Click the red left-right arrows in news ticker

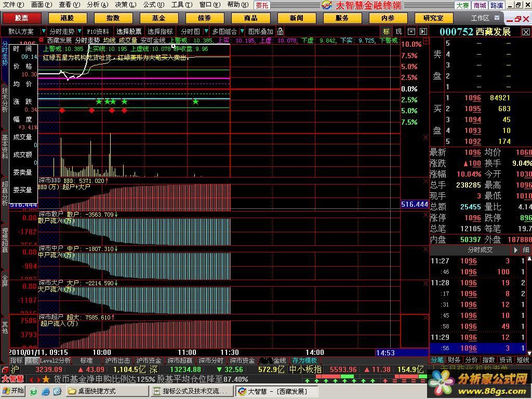tap(35, 379)
